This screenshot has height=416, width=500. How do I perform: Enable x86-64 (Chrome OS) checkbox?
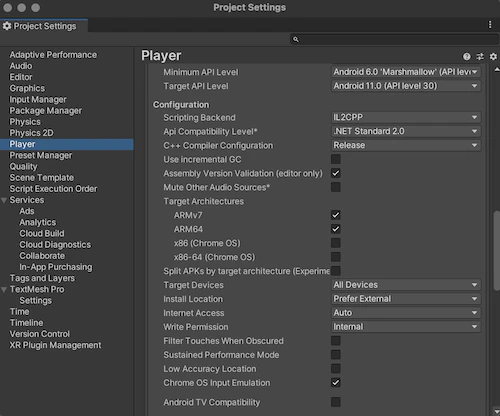pyautogui.click(x=336, y=257)
